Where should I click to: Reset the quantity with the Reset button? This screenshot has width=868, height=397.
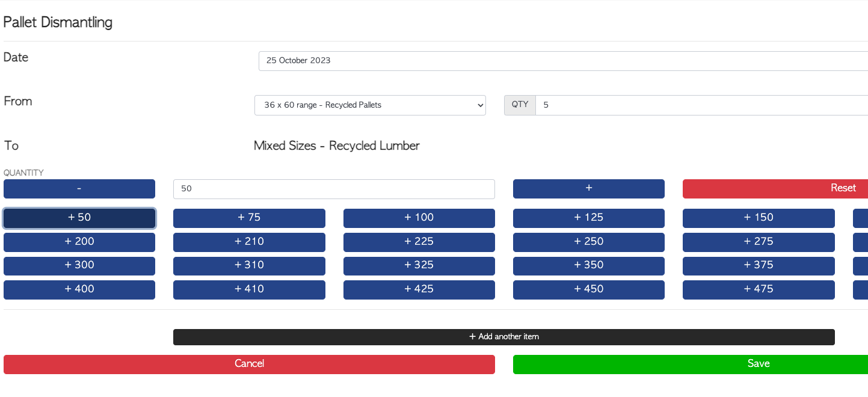tap(775, 189)
